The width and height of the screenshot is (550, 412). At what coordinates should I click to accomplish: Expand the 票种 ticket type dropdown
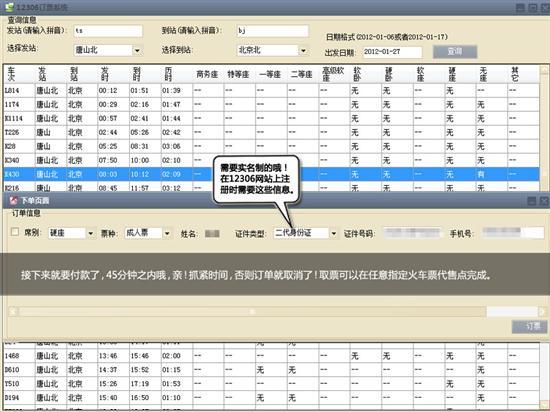pos(167,233)
